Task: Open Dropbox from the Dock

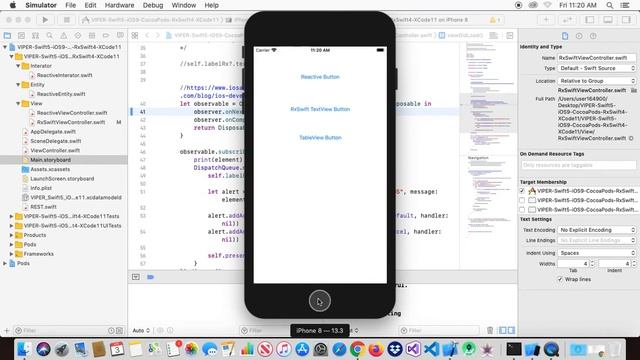Action: [x=394, y=349]
